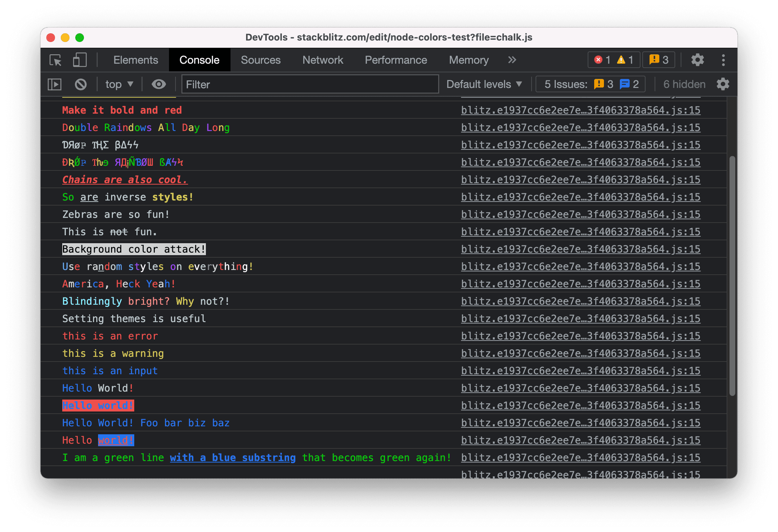Toggle the log levels filter checkbox

click(485, 83)
